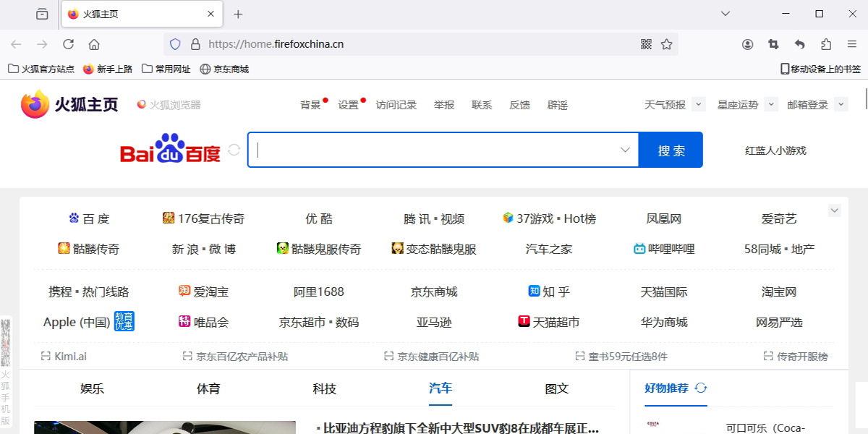
Task: Click the browser forward arrow
Action: pyautogui.click(x=42, y=44)
